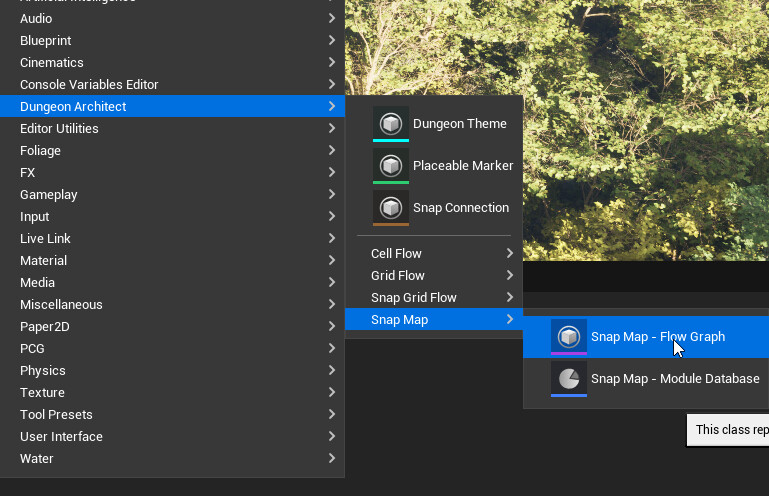The width and height of the screenshot is (769, 496).
Task: Click the Placeable Marker cube icon
Action: 391,166
